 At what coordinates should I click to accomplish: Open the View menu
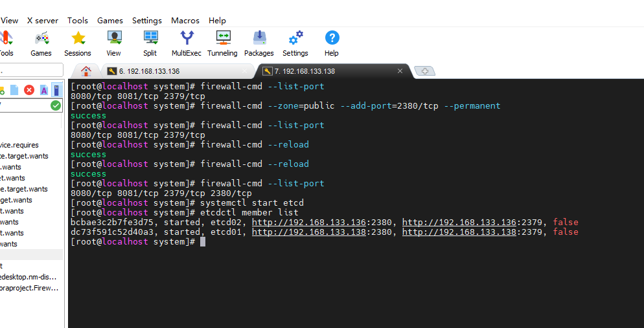tap(10, 21)
